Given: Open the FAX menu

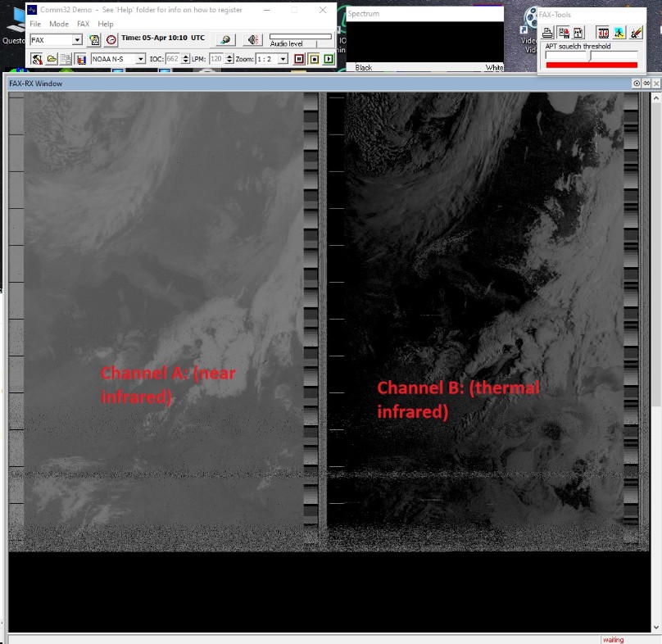Looking at the screenshot, I should pyautogui.click(x=84, y=24).
